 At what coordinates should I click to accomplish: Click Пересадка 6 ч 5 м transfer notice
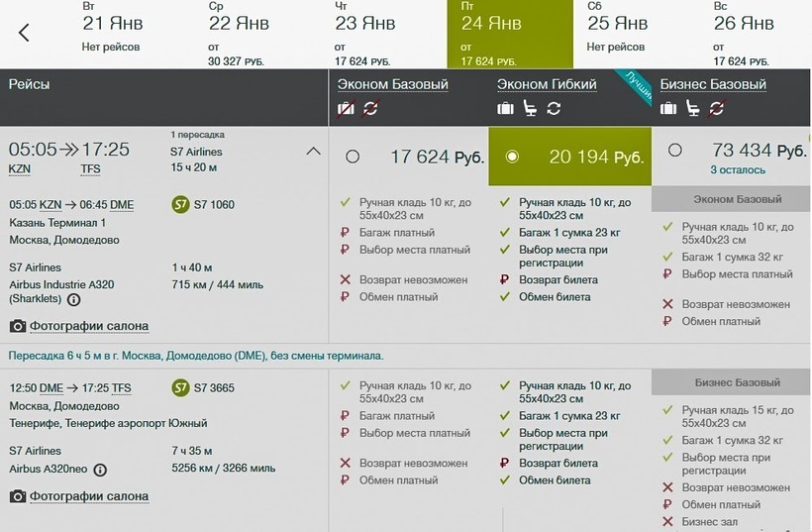tap(196, 356)
